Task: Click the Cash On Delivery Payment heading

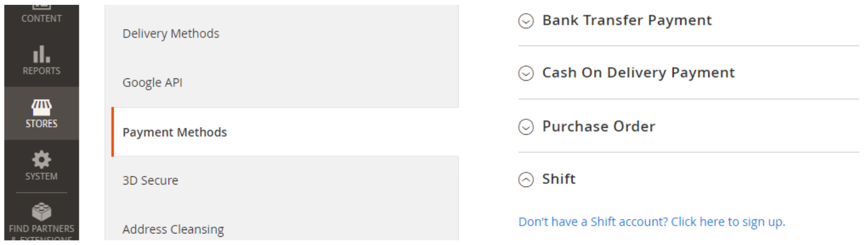Action: 638,73
